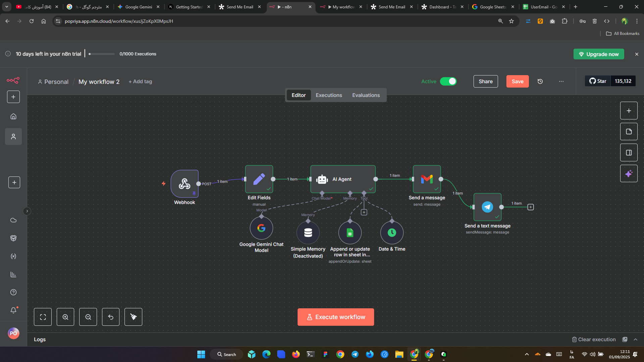The image size is (644, 362).
Task: Click the Execute workflow button
Action: 336,317
